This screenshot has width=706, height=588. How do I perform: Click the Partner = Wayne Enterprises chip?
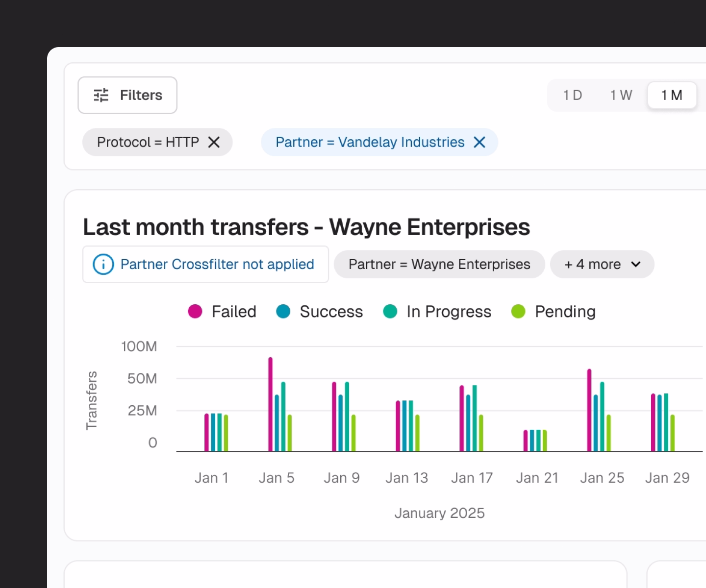click(439, 264)
